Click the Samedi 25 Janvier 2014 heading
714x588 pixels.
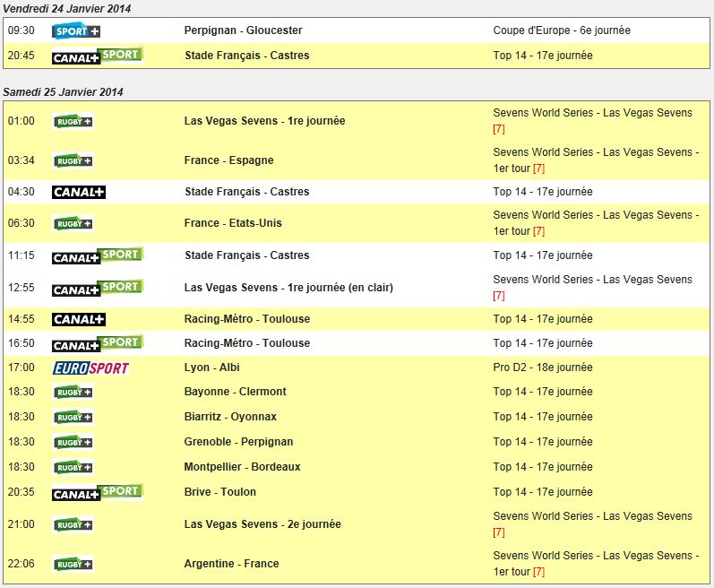(63, 92)
